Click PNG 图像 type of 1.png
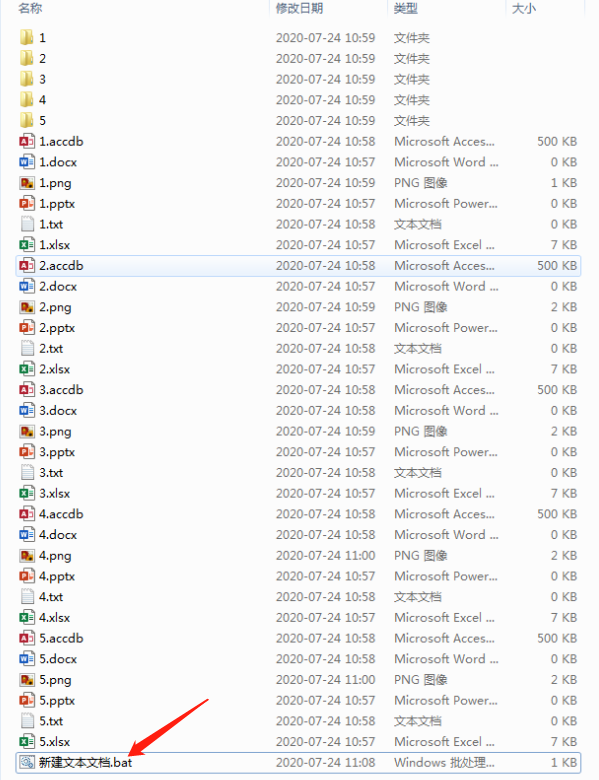This screenshot has height=780, width=599. (x=420, y=183)
